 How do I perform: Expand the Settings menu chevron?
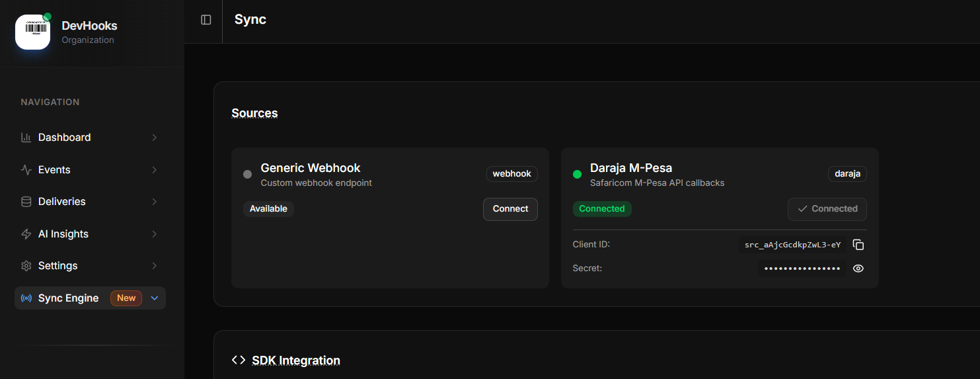point(155,266)
